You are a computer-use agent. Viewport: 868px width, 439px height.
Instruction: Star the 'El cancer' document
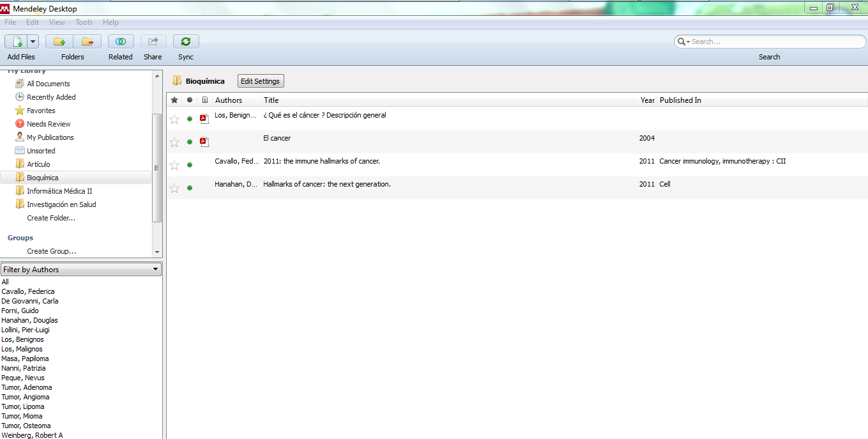pos(174,142)
